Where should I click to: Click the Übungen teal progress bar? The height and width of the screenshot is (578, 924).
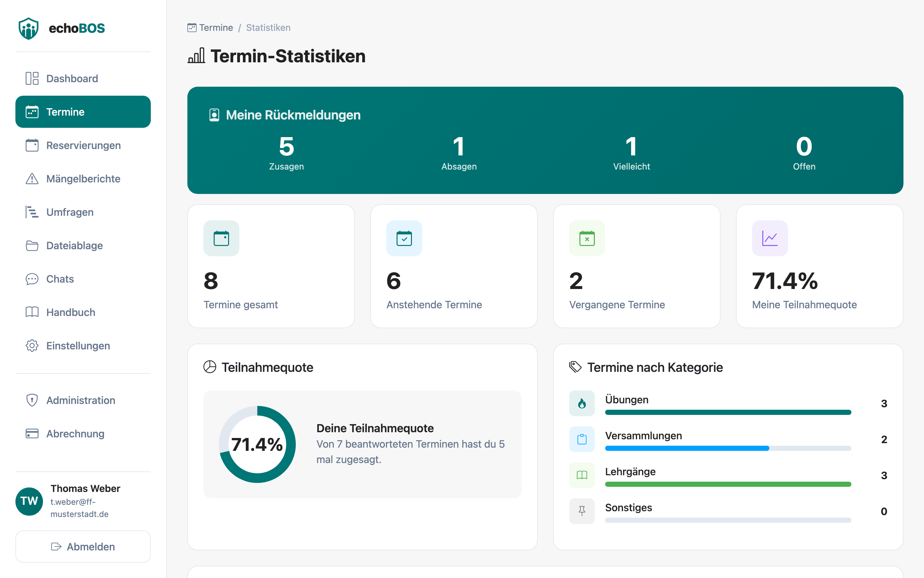pyautogui.click(x=728, y=413)
